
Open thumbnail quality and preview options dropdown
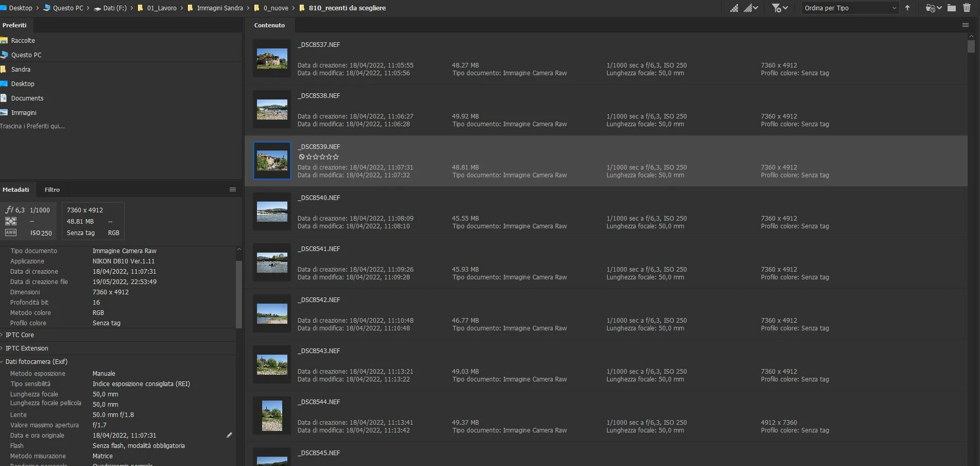coord(751,8)
